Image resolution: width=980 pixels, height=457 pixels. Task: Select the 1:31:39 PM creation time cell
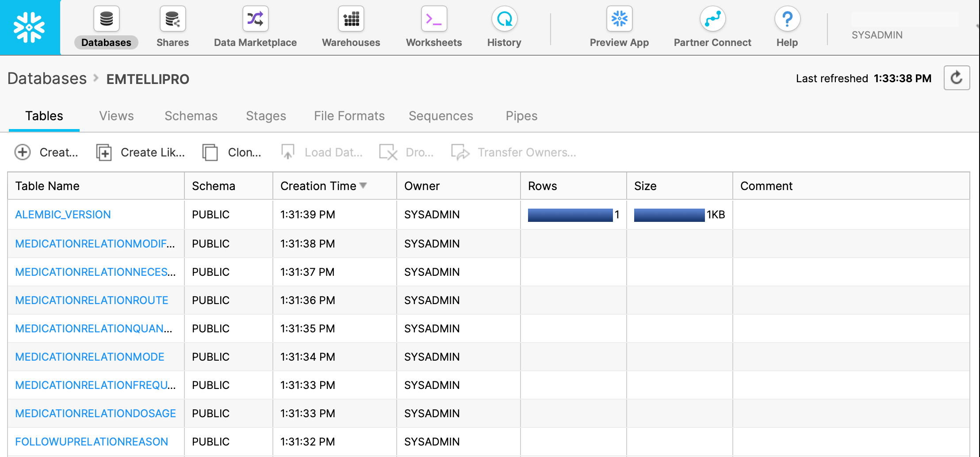(x=334, y=214)
